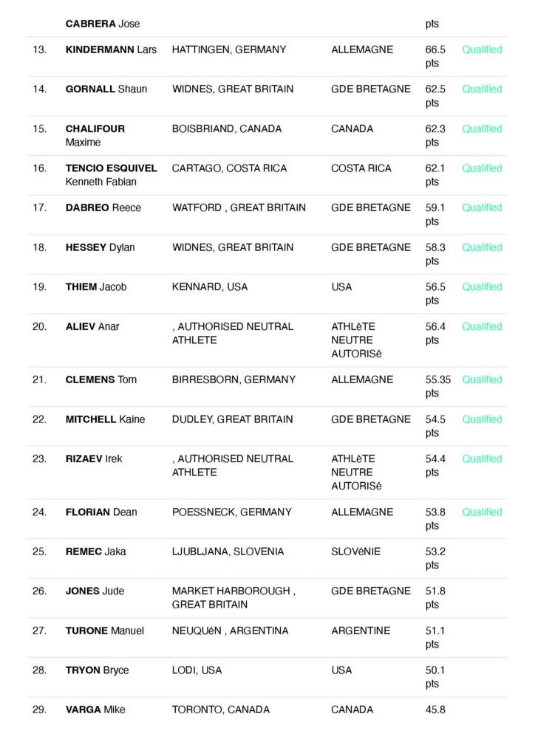Screen dimensions: 535x756
Task: Click Qualified label in HESSEY Dylan row
Action: (482, 247)
